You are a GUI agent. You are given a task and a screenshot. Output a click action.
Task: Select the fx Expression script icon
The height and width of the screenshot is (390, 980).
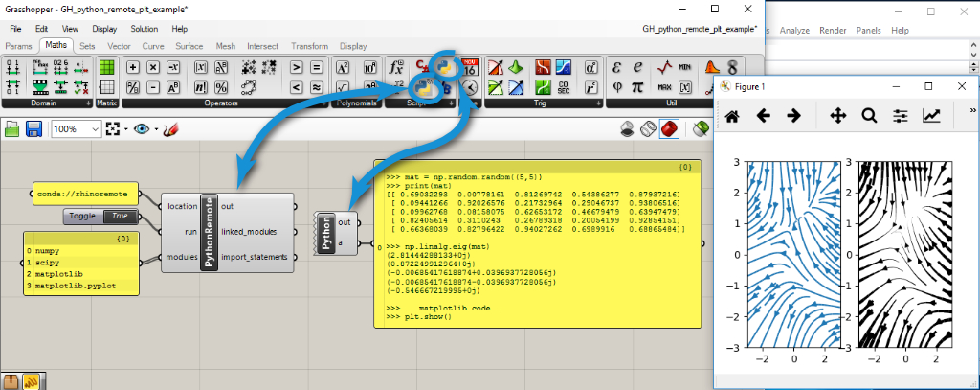click(x=396, y=68)
